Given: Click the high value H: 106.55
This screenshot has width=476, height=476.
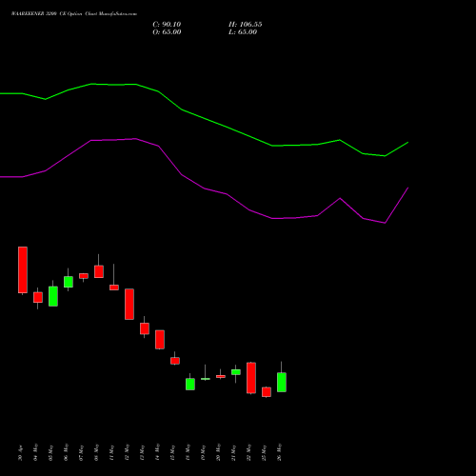Looking at the screenshot, I should tap(245, 25).
